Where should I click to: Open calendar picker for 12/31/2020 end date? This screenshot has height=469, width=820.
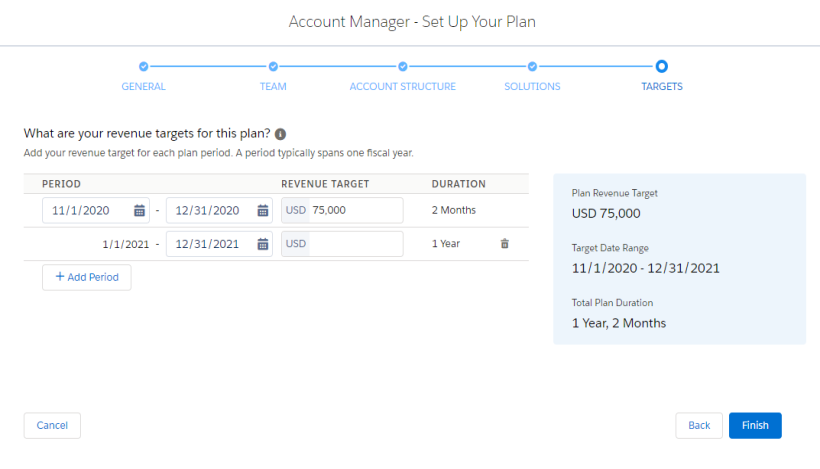(263, 210)
